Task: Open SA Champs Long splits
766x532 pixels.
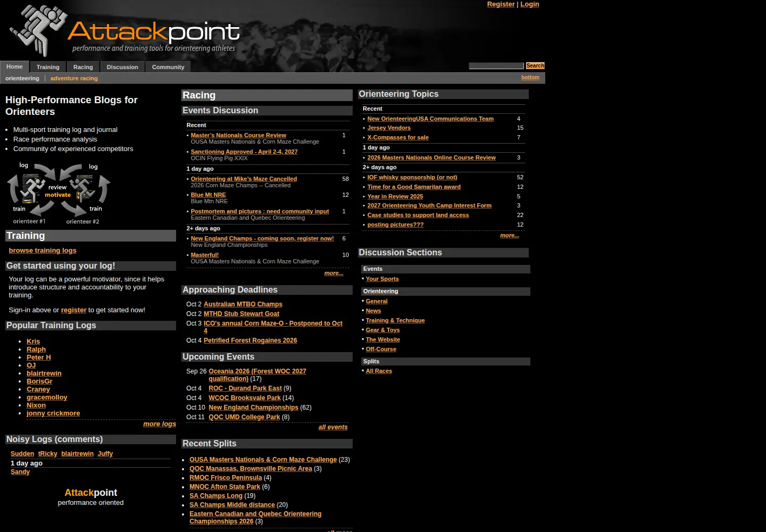Action: point(216,496)
